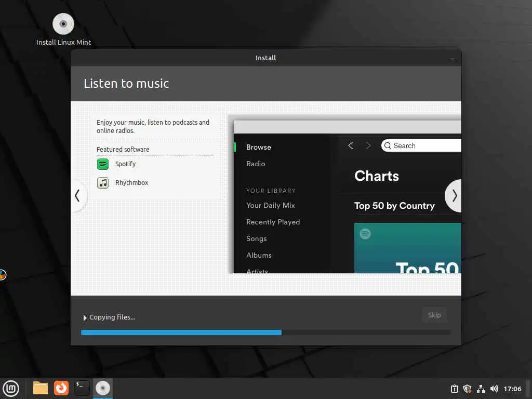Select the installer disc taskbar item

[x=103, y=388]
